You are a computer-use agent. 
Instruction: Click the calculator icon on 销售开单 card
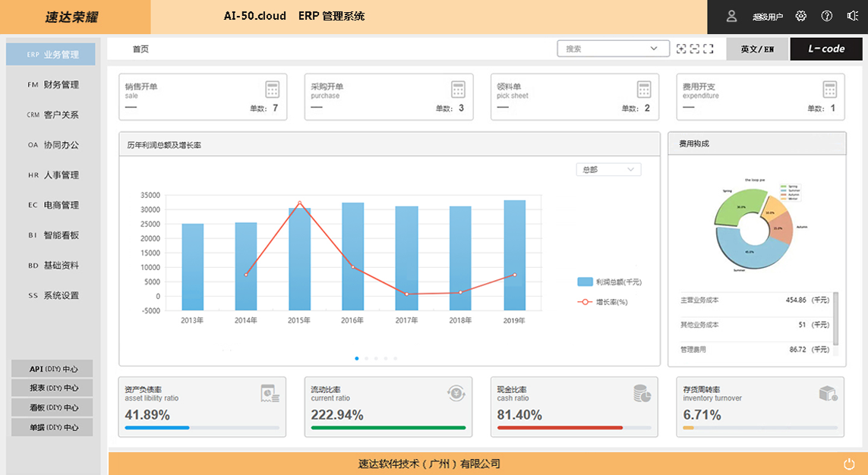(273, 90)
